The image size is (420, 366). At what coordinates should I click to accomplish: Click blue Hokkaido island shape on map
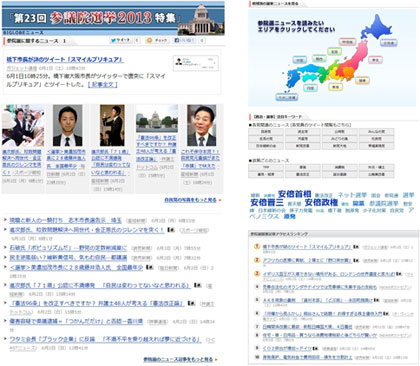(x=377, y=28)
